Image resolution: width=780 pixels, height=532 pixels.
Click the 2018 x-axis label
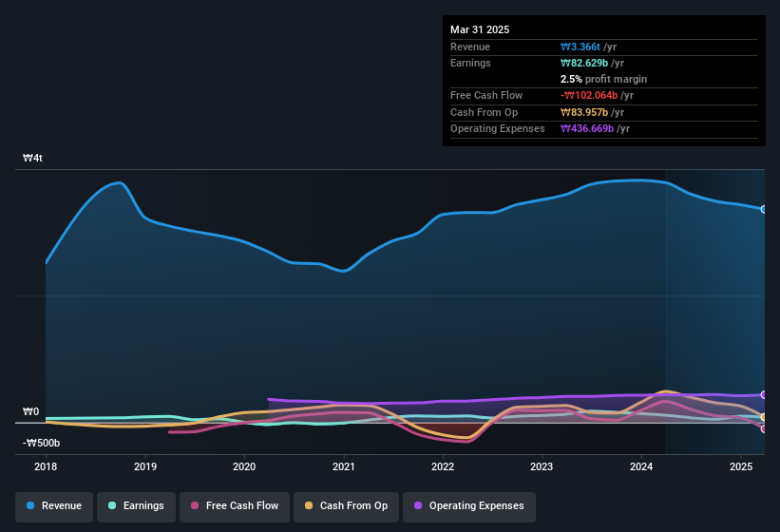(46, 466)
